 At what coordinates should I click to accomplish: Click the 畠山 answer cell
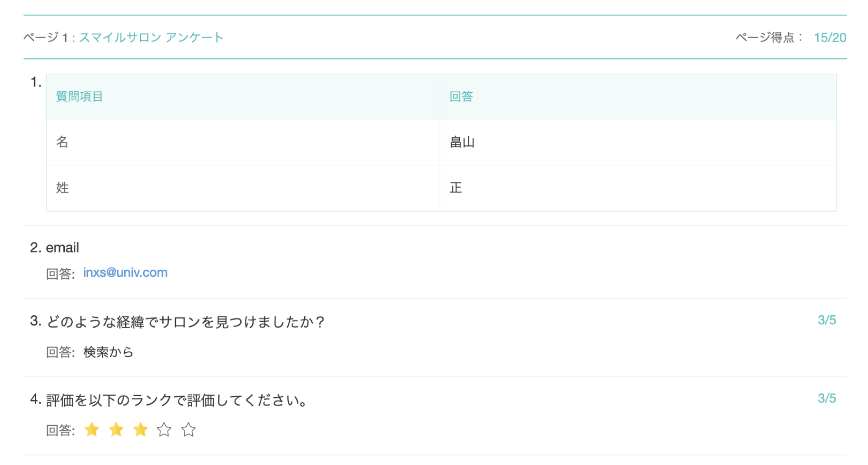tap(462, 142)
